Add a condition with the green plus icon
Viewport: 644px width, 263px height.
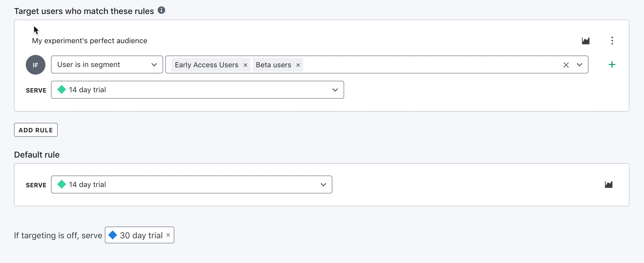612,64
